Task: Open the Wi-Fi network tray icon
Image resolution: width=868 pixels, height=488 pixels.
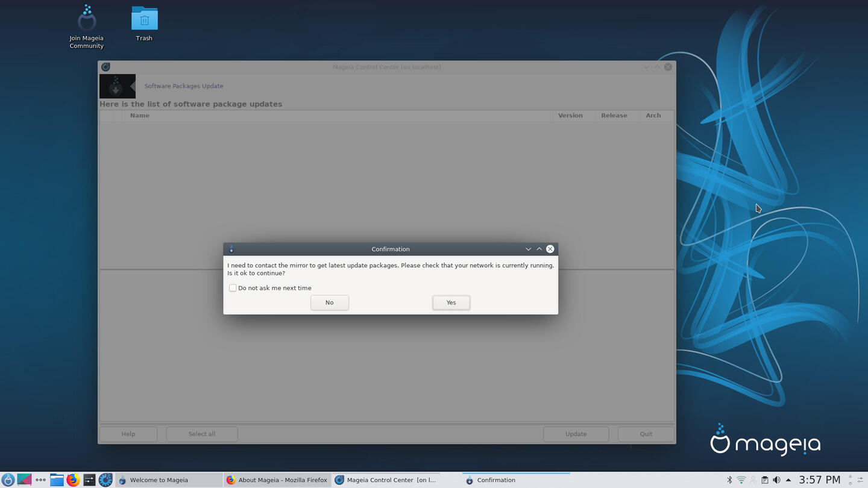Action: 741,480
